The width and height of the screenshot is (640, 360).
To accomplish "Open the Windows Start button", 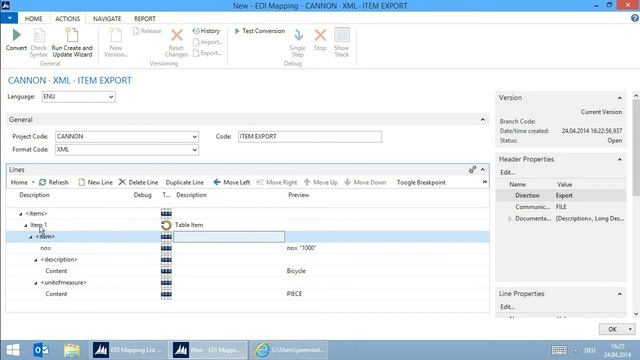I will [x=13, y=350].
